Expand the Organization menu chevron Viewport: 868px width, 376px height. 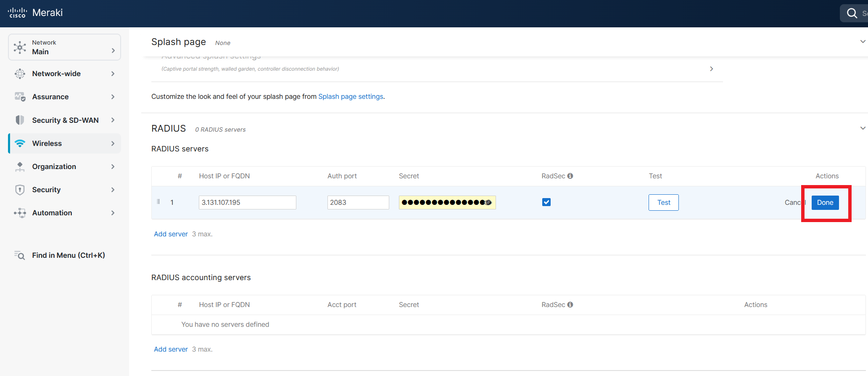click(x=113, y=167)
